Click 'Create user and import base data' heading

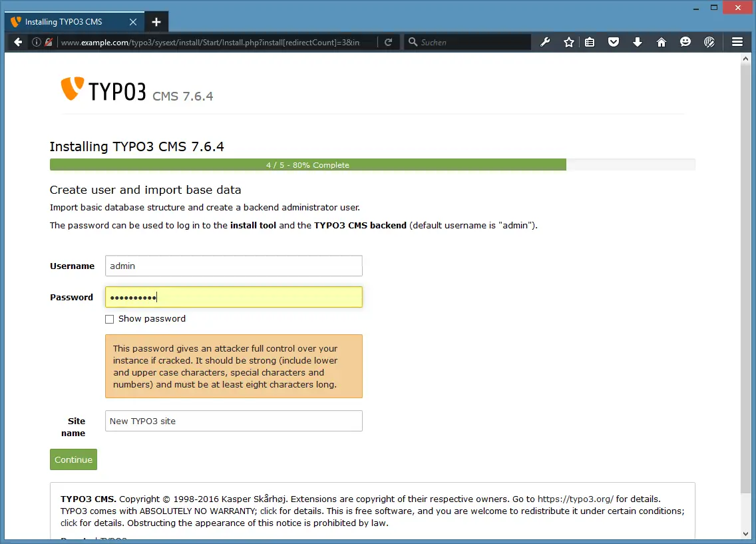[x=145, y=190]
